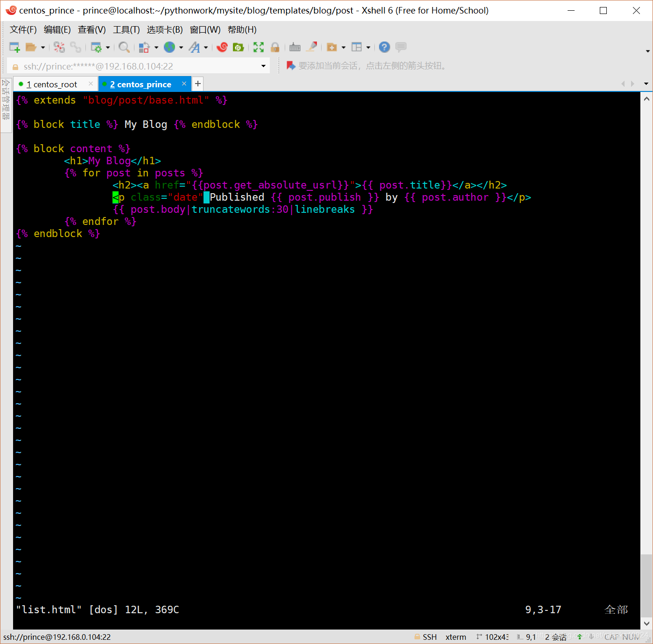Expand the Properties dropdown arrow
Screen dimensions: 653x644
pos(108,47)
